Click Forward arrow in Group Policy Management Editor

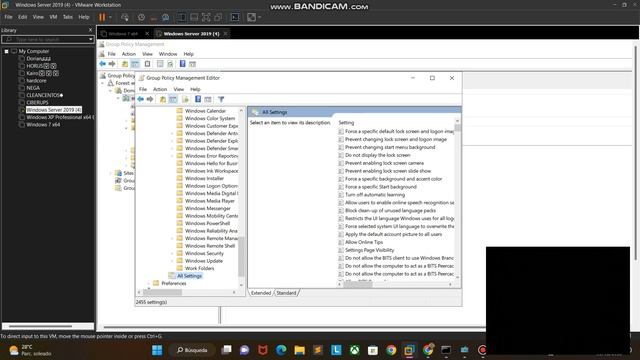pyautogui.click(x=150, y=99)
